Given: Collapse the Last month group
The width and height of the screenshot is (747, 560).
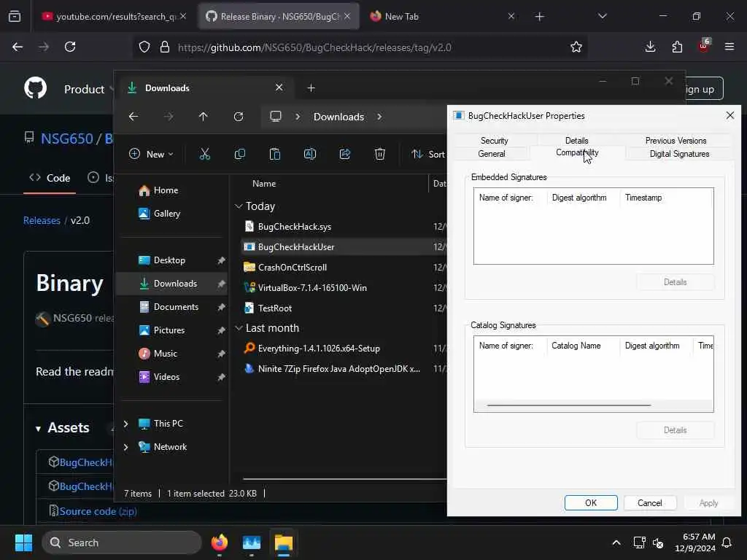Looking at the screenshot, I should click(239, 328).
